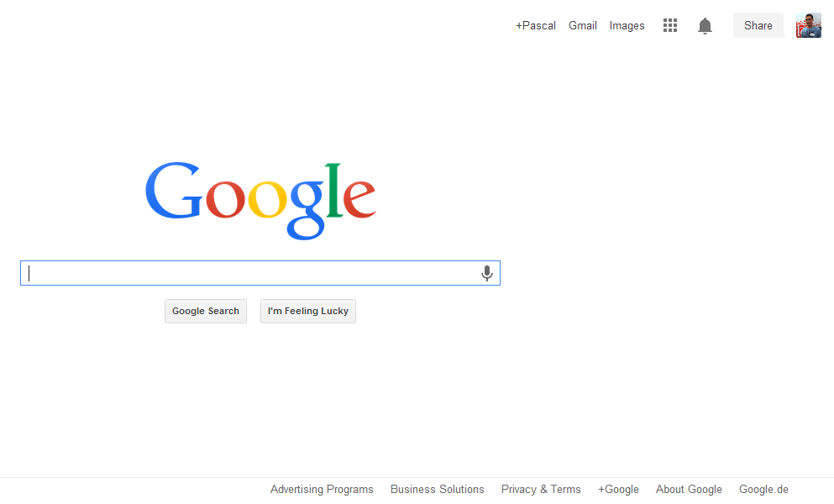Open the Google apps grid icon
The image size is (834, 504).
[670, 25]
